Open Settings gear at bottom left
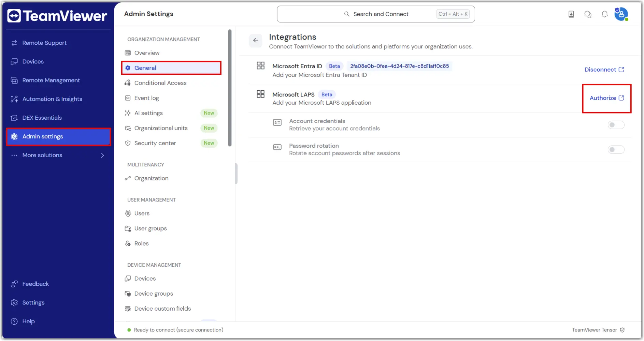Image resolution: width=644 pixels, height=341 pixels. (14, 303)
